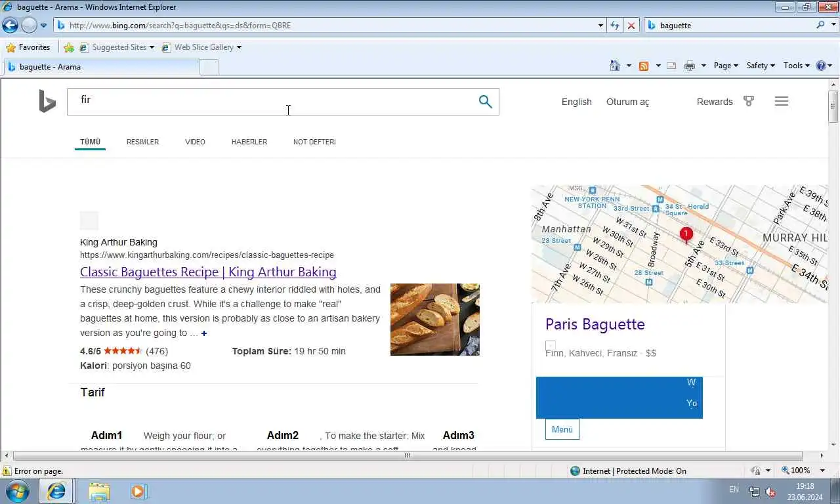Click the IE search magnifier icon

coord(821,26)
